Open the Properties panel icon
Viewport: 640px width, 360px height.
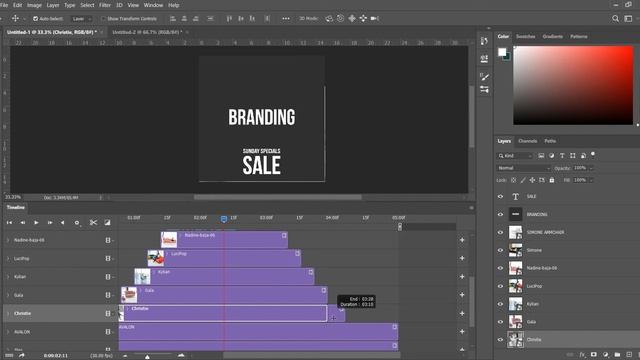[484, 59]
